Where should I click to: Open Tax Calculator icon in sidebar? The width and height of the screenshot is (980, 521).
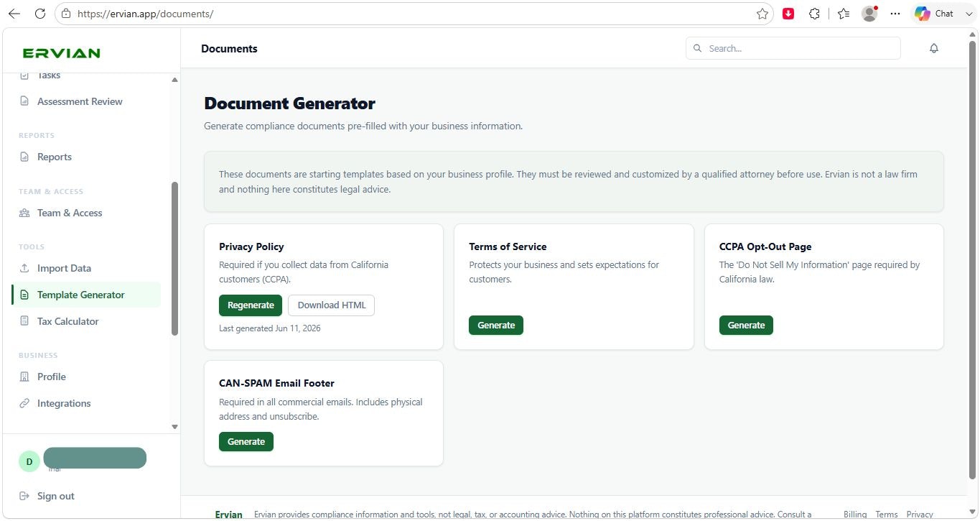[x=24, y=321]
